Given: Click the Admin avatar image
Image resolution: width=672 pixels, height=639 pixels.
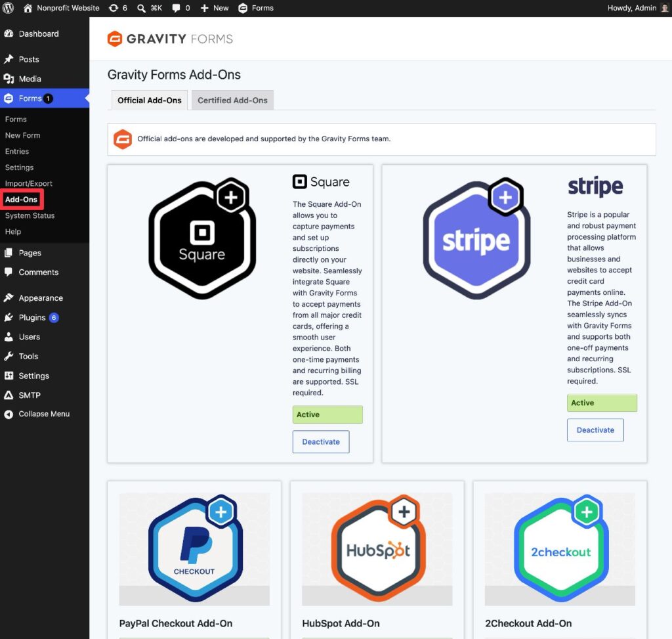Looking at the screenshot, I should tap(664, 8).
